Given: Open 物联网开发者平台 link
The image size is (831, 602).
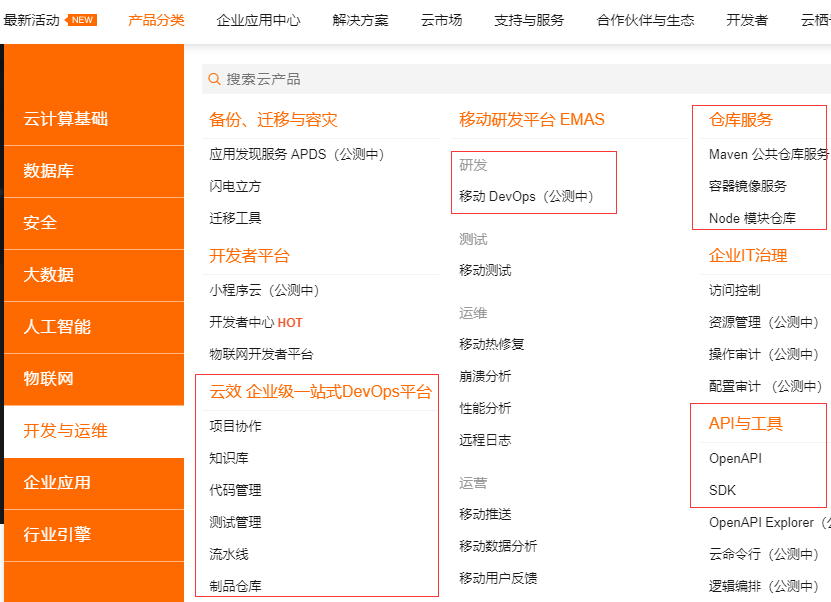Looking at the screenshot, I should tap(261, 354).
